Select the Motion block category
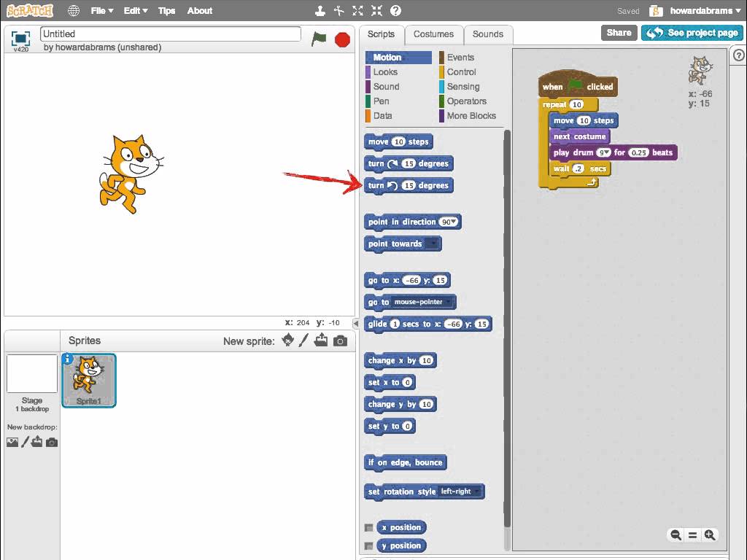Screen dimensions: 747x560 tap(398, 57)
